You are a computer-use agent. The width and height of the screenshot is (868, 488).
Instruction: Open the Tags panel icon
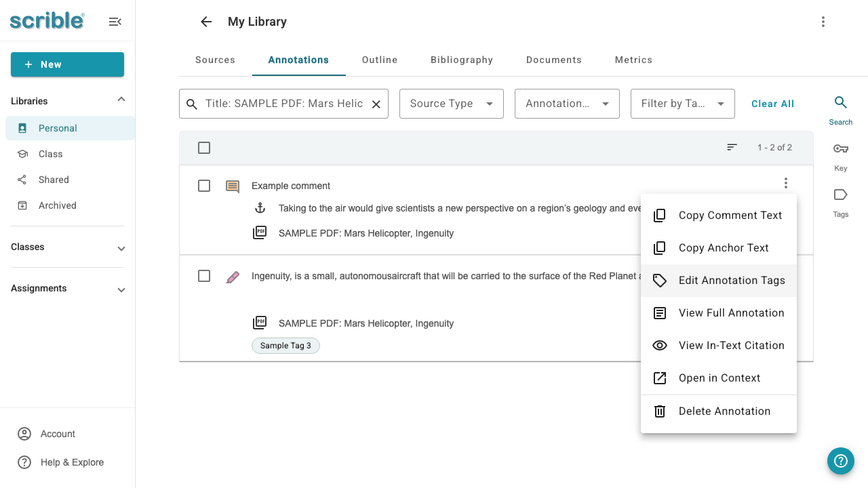tap(841, 195)
